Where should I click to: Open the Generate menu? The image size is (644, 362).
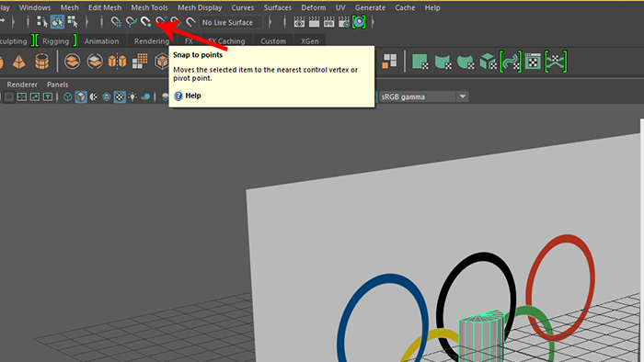tap(370, 7)
